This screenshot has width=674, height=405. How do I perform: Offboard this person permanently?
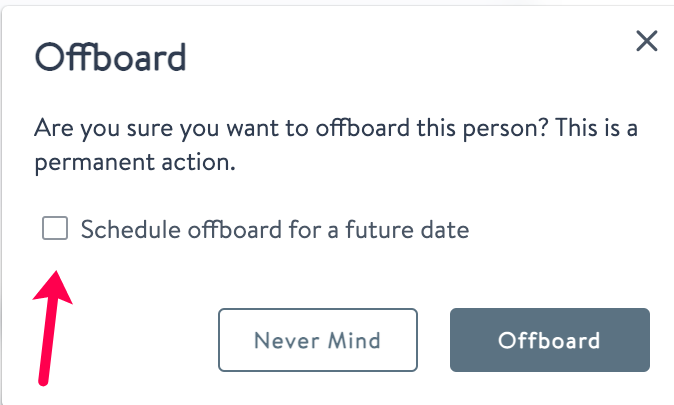(x=549, y=340)
